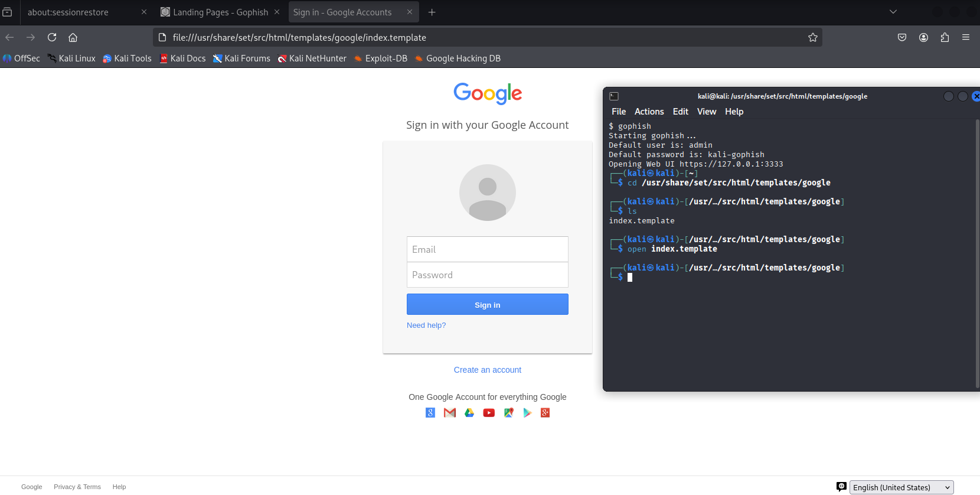Click the terminal icon in the terminal title bar
The height and width of the screenshot is (495, 980).
[614, 96]
